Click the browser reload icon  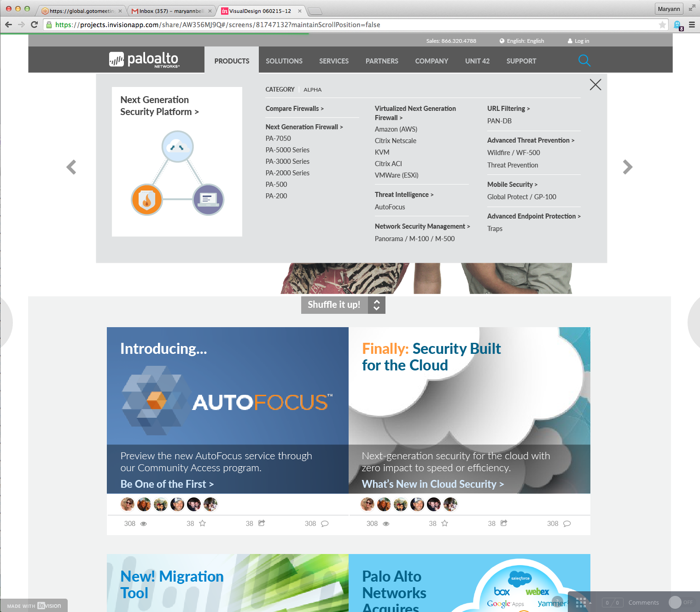point(35,24)
